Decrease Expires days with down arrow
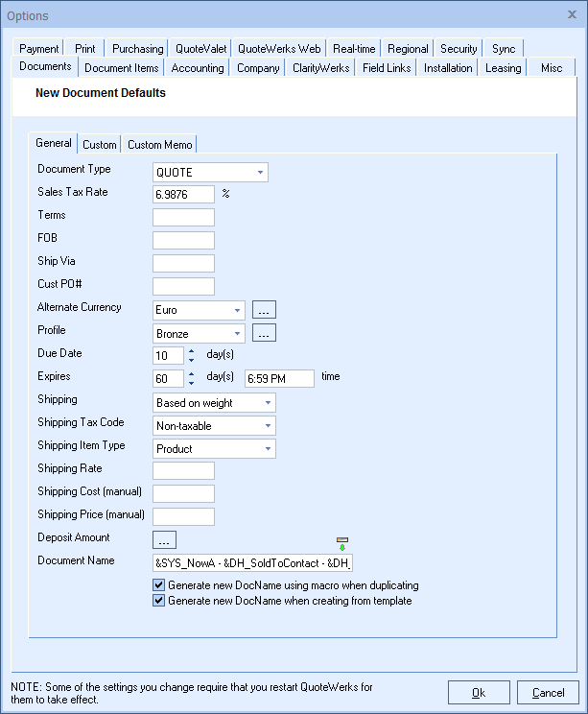Screen dimensions: 588x714 192,383
